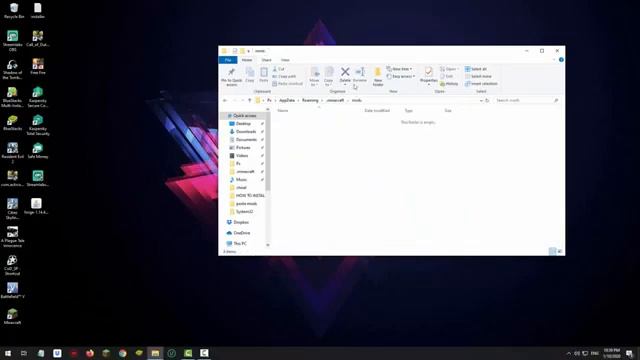This screenshot has width=640, height=360.
Task: Click navigation pane scroll-down arrow
Action: 268,245
